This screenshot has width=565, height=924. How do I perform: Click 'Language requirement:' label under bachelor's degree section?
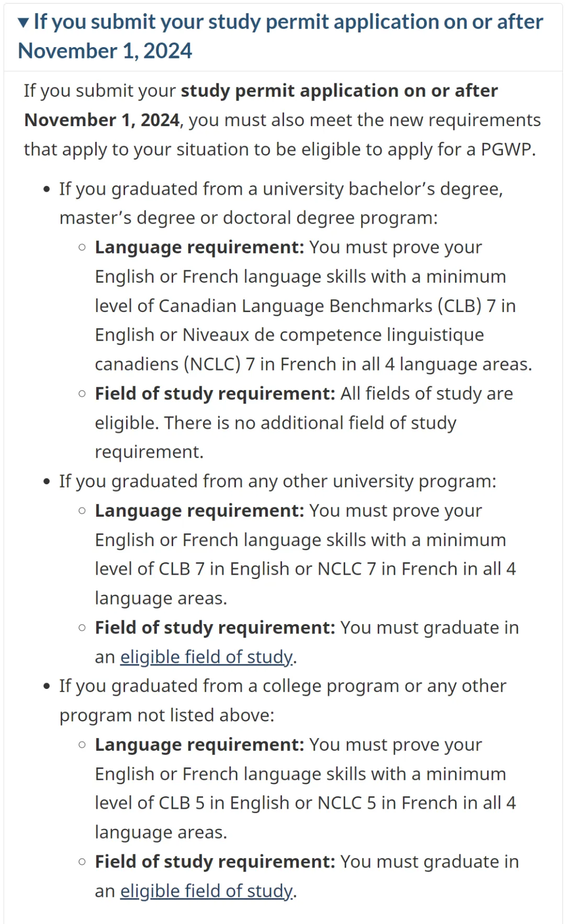[x=199, y=247]
